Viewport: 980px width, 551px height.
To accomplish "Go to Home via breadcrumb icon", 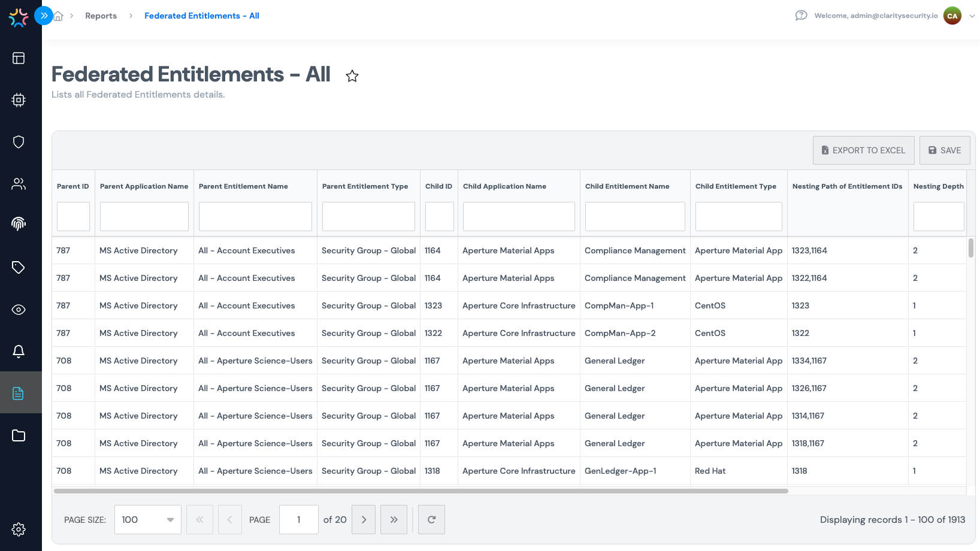I will (x=59, y=16).
